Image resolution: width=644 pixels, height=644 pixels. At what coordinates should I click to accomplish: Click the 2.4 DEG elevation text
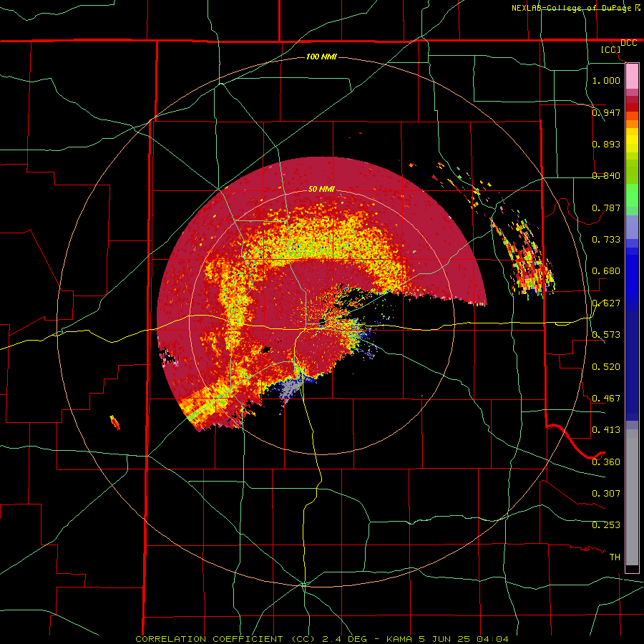point(344,639)
